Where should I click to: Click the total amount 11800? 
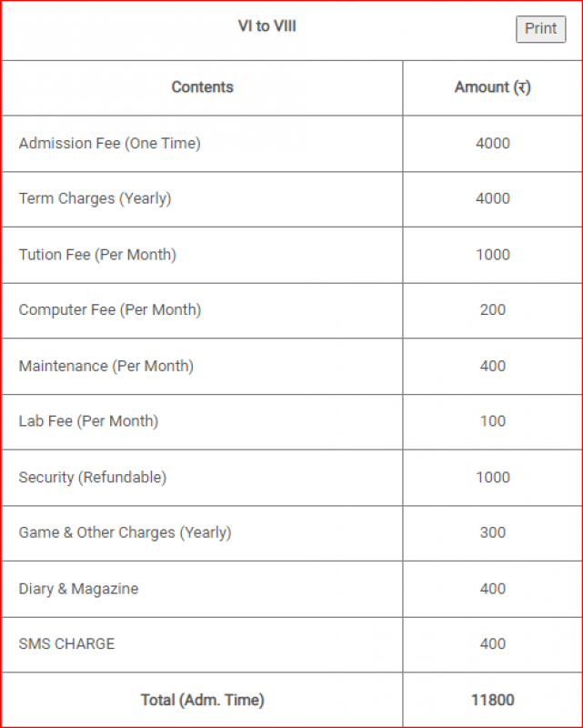tap(492, 700)
